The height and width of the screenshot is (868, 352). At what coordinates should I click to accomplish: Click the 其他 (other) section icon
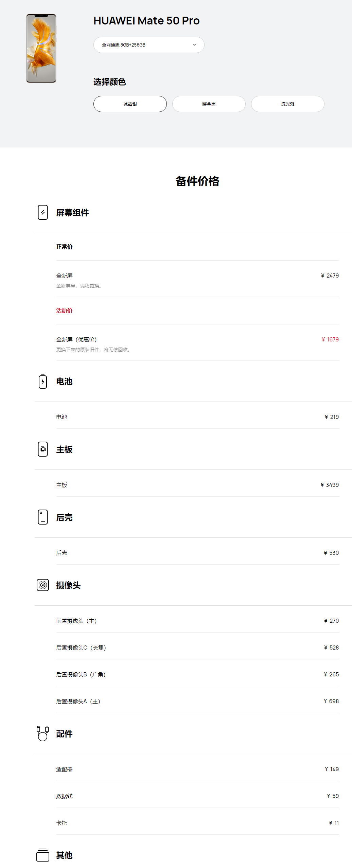pyautogui.click(x=43, y=855)
